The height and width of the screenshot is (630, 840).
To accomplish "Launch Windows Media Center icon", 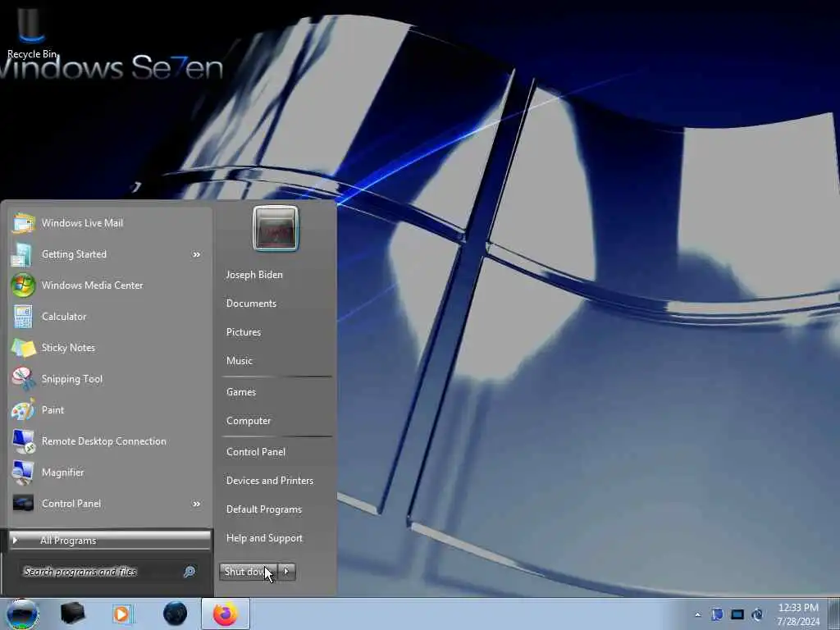I will point(23,285).
